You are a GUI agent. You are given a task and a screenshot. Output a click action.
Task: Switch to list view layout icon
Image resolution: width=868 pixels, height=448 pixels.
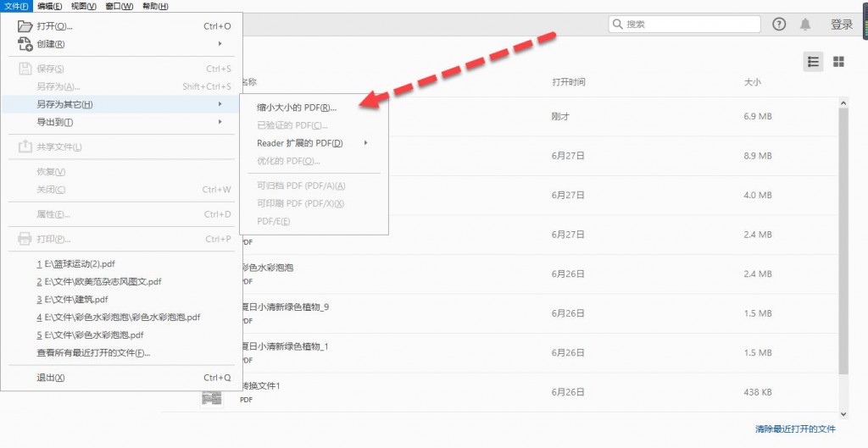pos(813,61)
